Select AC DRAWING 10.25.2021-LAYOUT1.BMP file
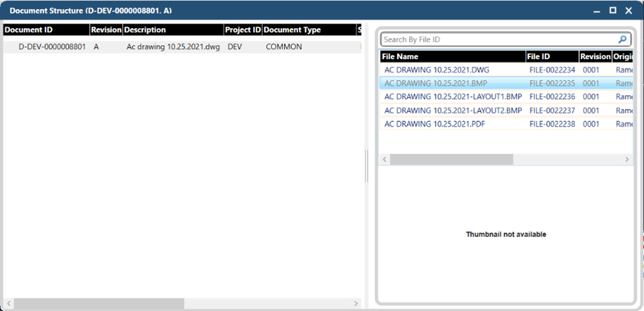The height and width of the screenshot is (311, 644). 452,96
